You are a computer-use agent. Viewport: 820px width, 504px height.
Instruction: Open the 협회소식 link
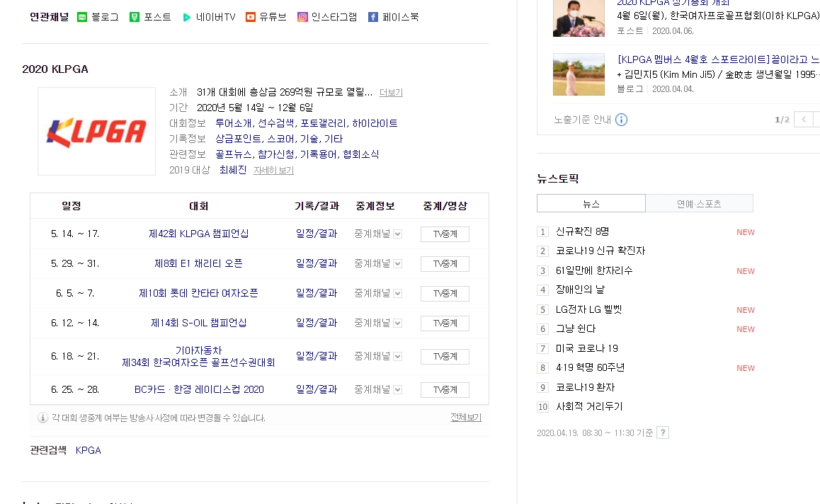pos(361,155)
